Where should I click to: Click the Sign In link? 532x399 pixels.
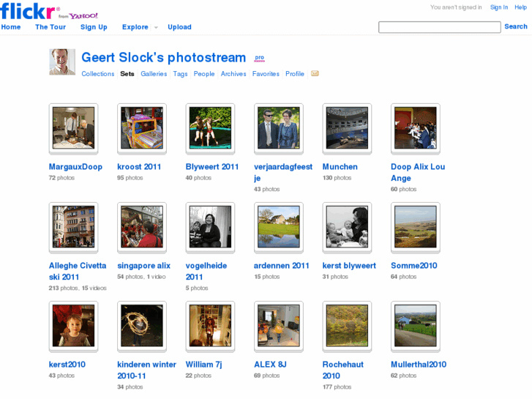[499, 7]
